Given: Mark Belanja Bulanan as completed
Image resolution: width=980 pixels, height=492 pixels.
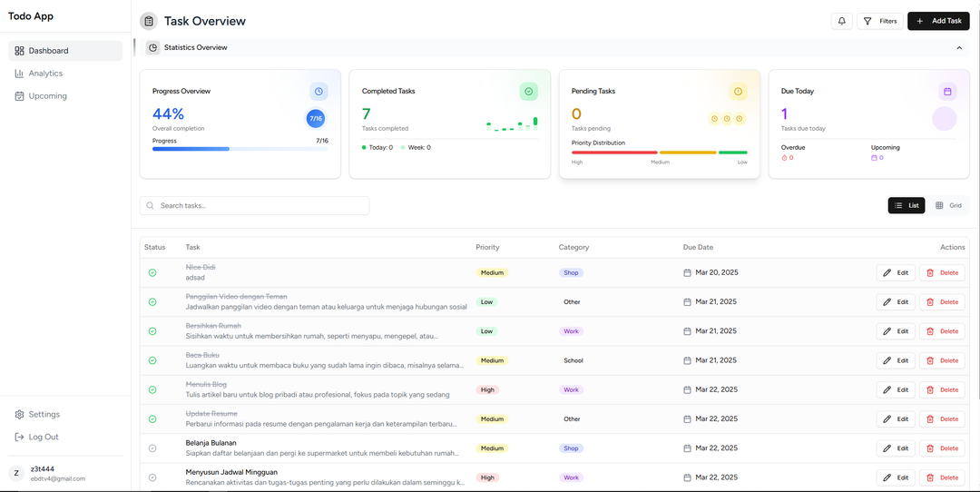Looking at the screenshot, I should tap(152, 448).
